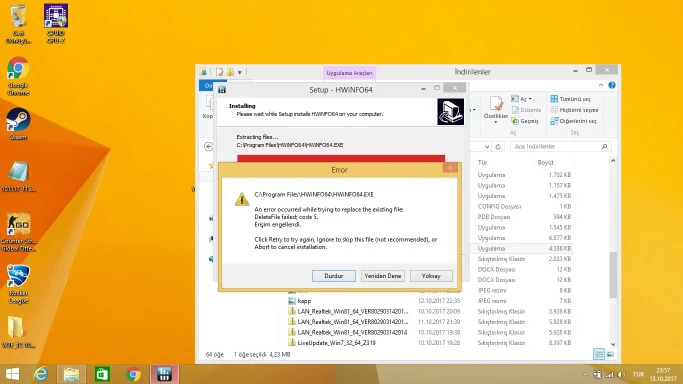Click the file list scroll up arrow
The image size is (683, 384).
(x=613, y=161)
